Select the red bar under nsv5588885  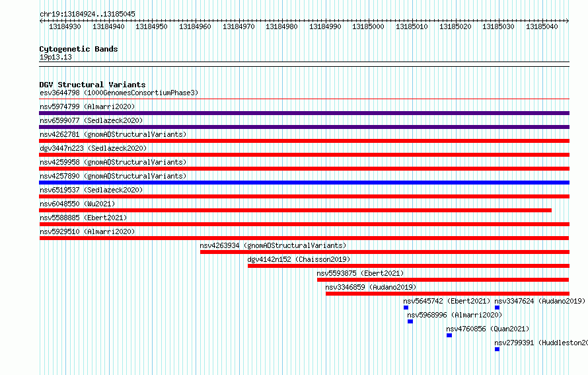coord(304,224)
